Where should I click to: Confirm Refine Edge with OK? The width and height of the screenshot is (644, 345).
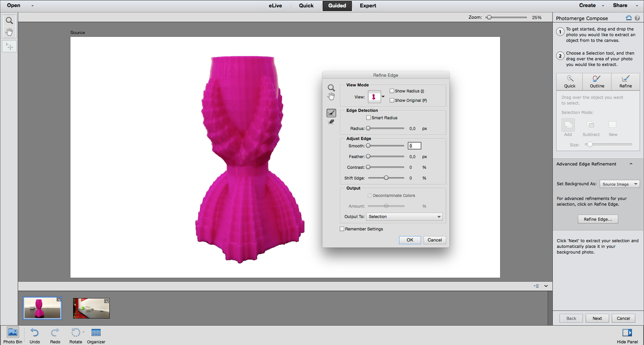(410, 240)
